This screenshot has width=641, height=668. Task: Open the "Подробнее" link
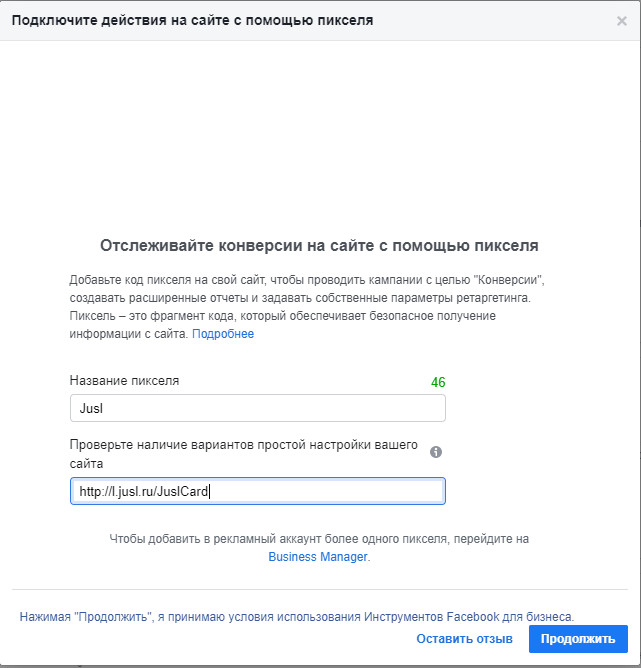tap(223, 334)
